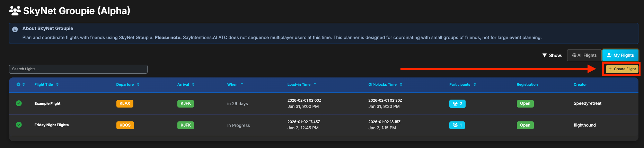Click KJFK arrival badge for Example Flight
Image resolution: width=644 pixels, height=148 pixels.
tap(186, 103)
